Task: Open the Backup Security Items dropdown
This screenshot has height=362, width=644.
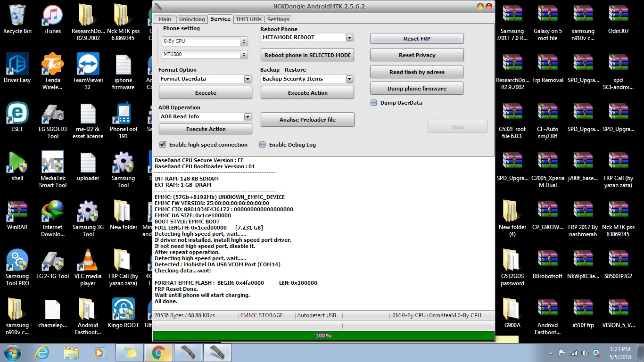Action: click(349, 79)
